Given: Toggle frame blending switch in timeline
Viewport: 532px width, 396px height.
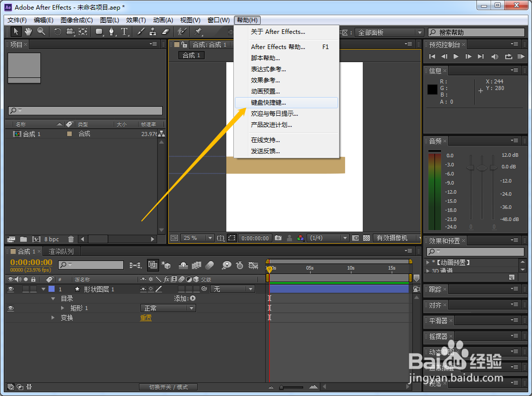Looking at the screenshot, I should [197, 265].
